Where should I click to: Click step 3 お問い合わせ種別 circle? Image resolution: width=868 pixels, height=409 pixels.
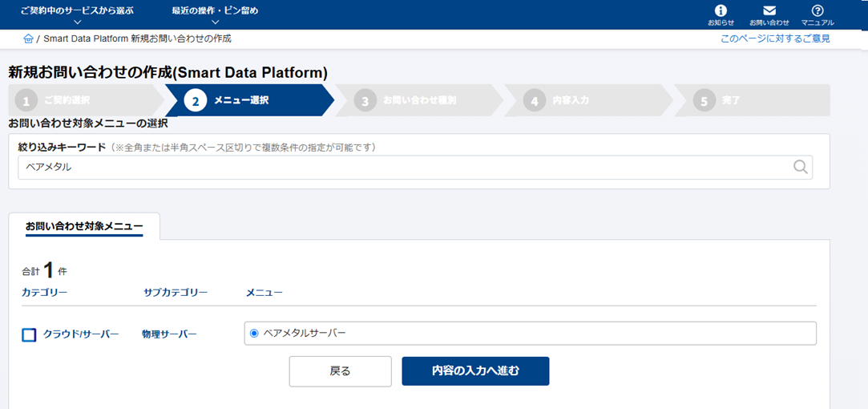[365, 101]
